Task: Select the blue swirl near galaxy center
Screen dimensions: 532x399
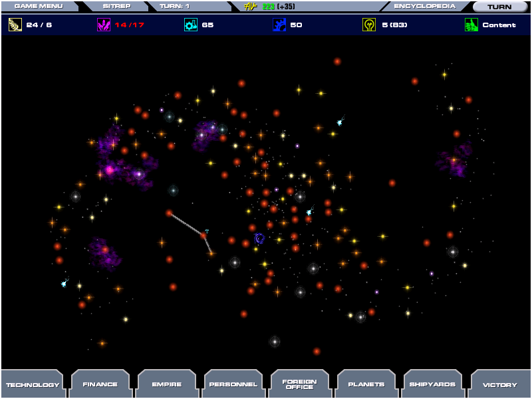Action: tap(259, 237)
